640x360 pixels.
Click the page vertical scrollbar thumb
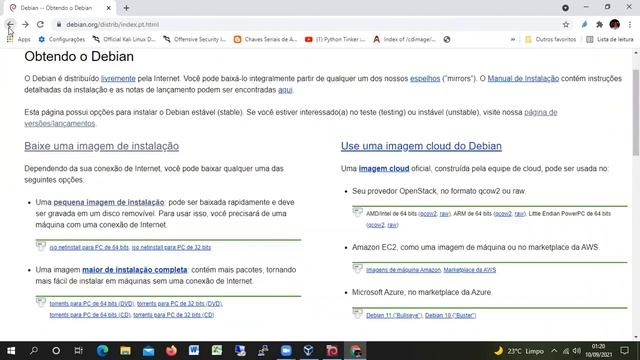point(636,112)
